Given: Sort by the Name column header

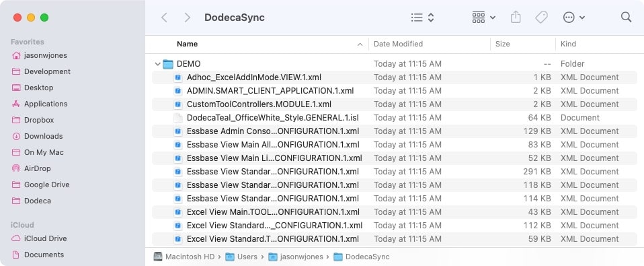Looking at the screenshot, I should 188,44.
